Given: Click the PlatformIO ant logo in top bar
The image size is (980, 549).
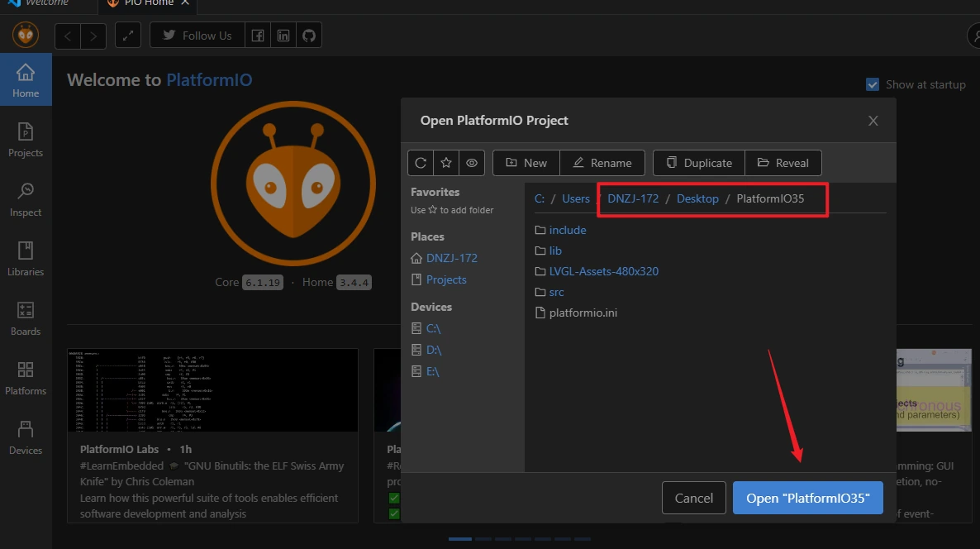Looking at the screenshot, I should point(26,35).
